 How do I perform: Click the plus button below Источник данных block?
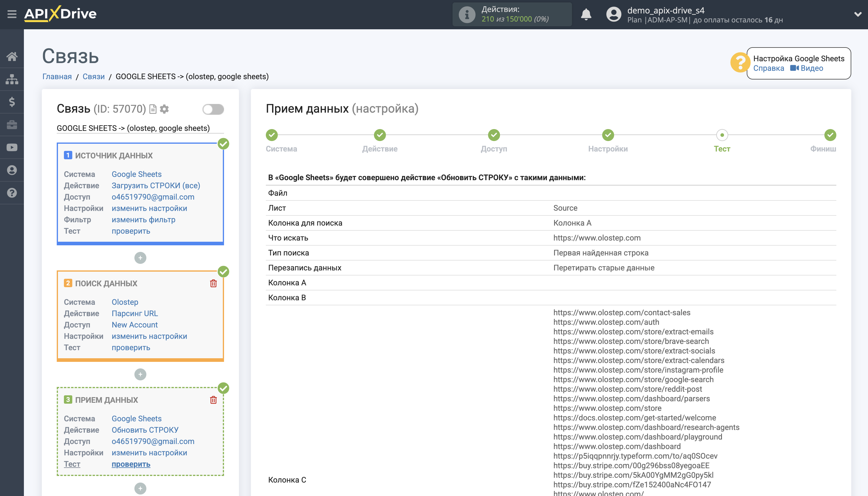click(x=140, y=258)
